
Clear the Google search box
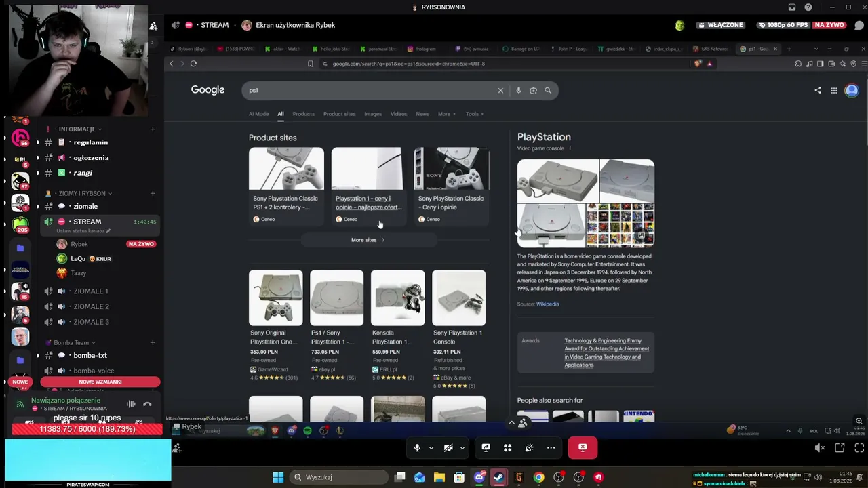[x=500, y=90]
